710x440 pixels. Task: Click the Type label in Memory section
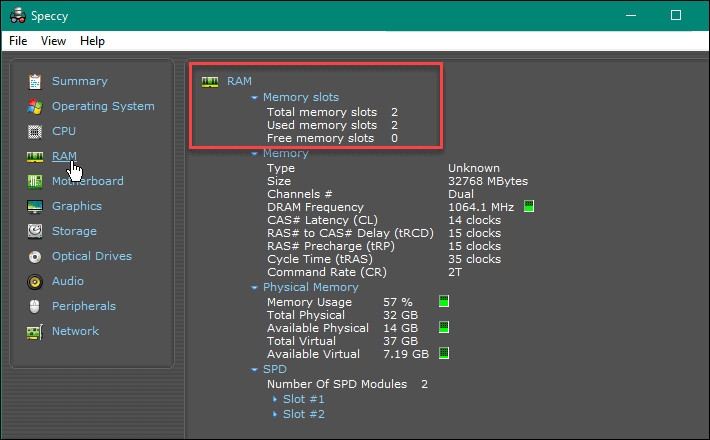tap(281, 168)
